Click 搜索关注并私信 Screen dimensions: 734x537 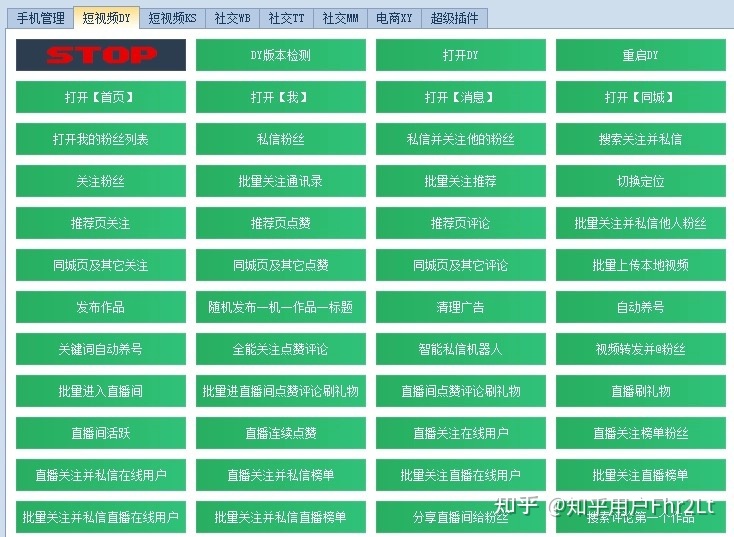click(641, 139)
